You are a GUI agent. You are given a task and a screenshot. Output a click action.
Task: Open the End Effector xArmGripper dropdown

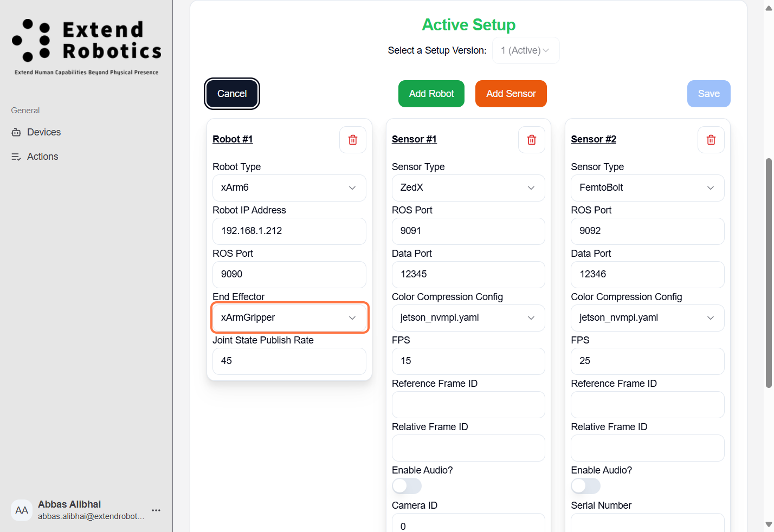point(289,317)
